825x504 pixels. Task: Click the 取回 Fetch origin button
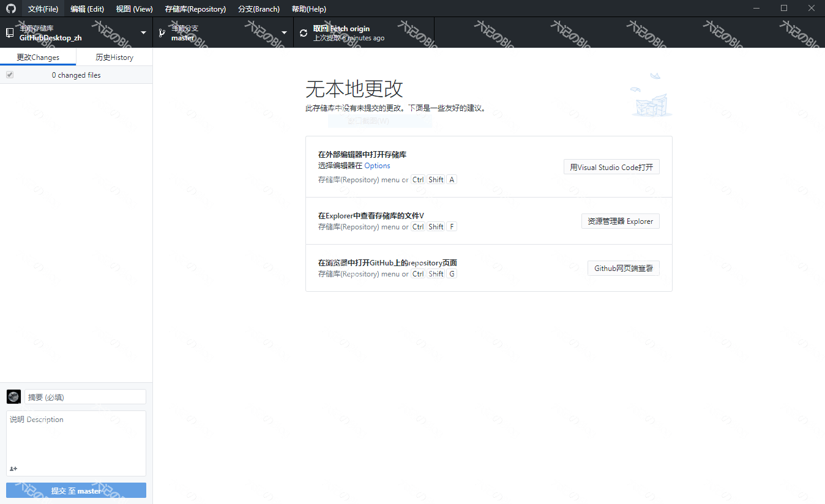(364, 32)
